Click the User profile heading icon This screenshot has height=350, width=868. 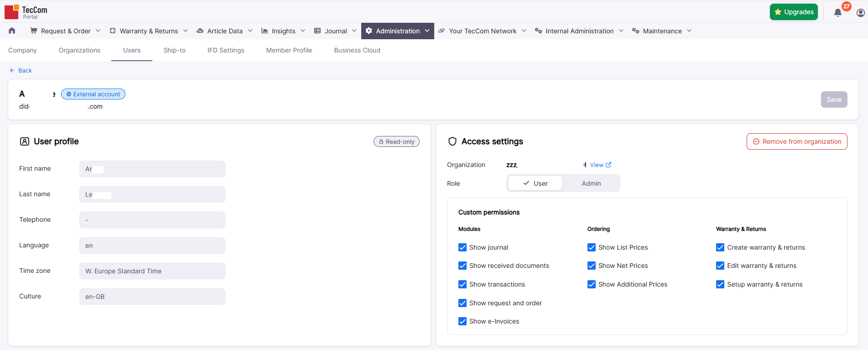coord(25,141)
